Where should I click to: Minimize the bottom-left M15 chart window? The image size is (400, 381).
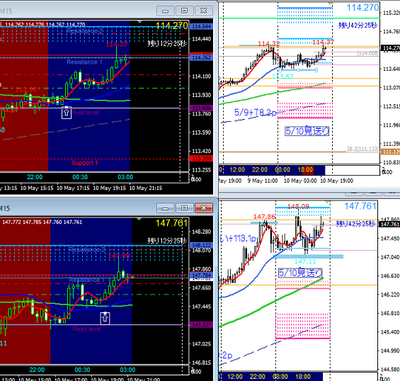click(x=165, y=208)
